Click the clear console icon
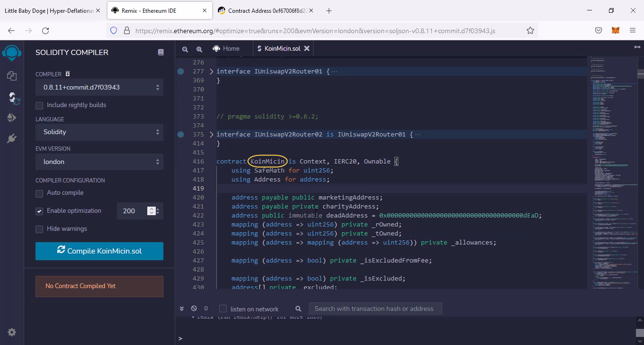The width and height of the screenshot is (644, 345). tap(194, 309)
